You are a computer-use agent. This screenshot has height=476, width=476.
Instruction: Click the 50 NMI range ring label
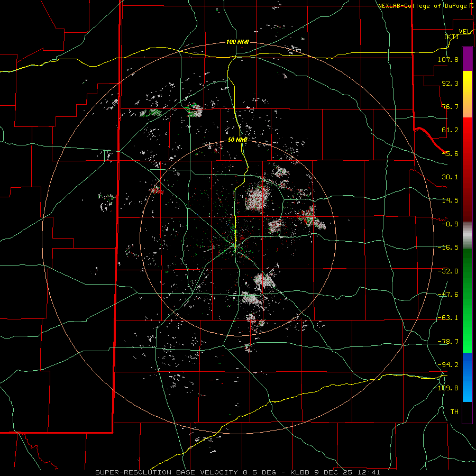237,140
